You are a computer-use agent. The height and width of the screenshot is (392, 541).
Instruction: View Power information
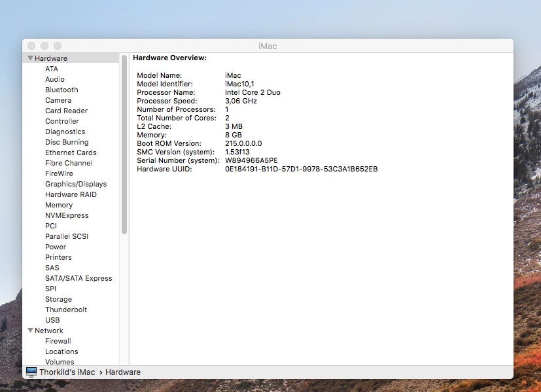pyautogui.click(x=56, y=247)
